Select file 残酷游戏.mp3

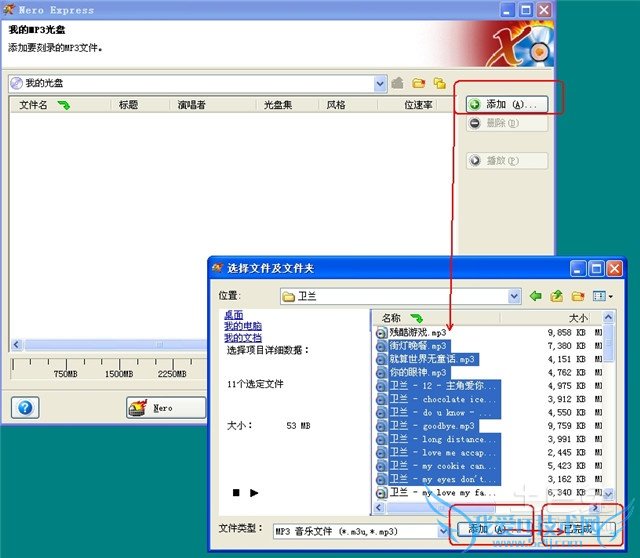[418, 333]
